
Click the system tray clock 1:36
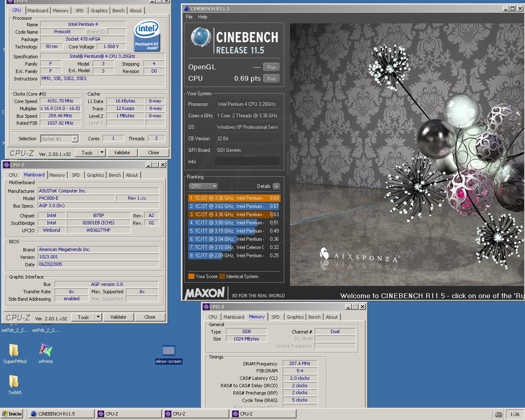pos(515,414)
